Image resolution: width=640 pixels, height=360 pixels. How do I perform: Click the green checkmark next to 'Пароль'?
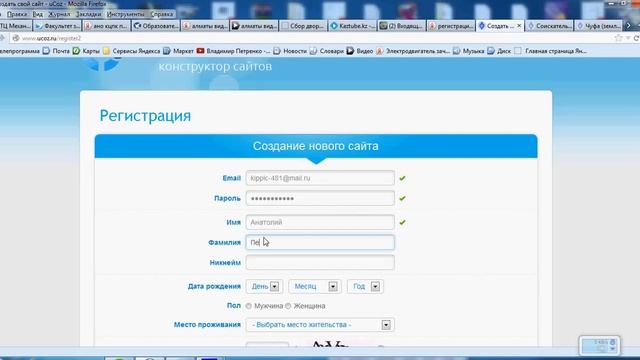(x=402, y=198)
